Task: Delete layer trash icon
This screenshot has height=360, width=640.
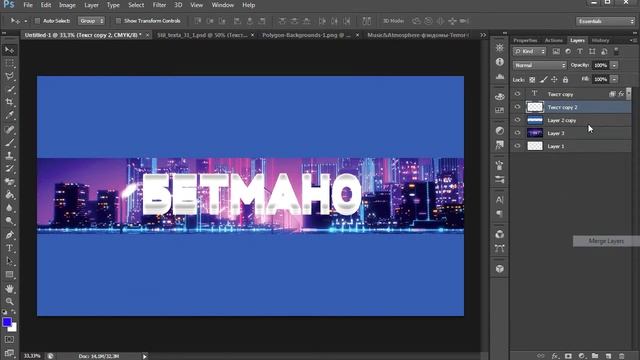Action: point(622,356)
